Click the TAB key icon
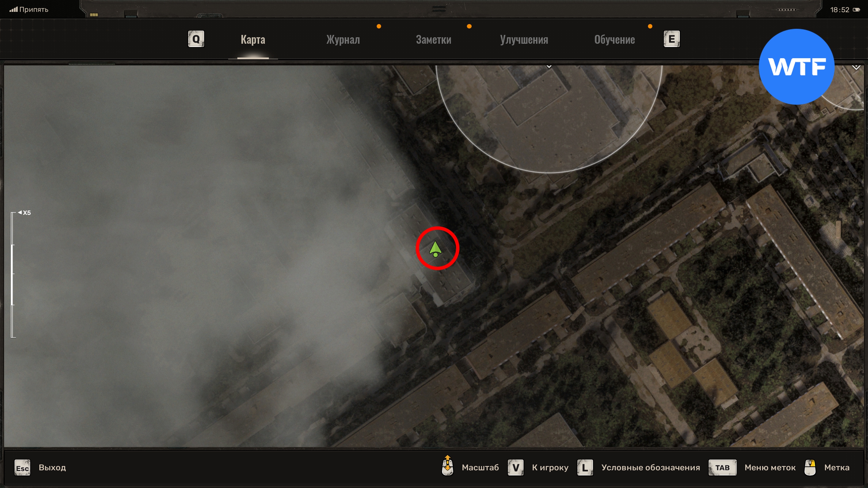Screen dimensions: 868x488 pos(722,468)
